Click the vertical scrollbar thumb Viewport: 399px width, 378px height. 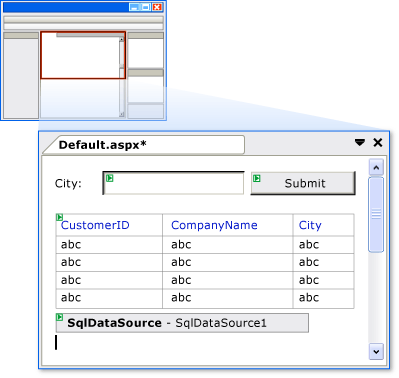(376, 215)
